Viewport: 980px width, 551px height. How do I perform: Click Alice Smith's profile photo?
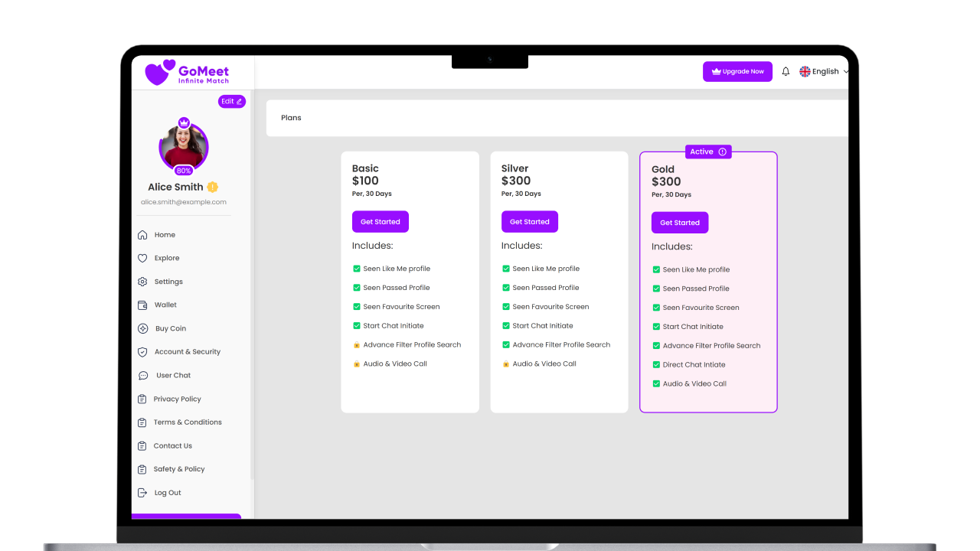point(184,145)
